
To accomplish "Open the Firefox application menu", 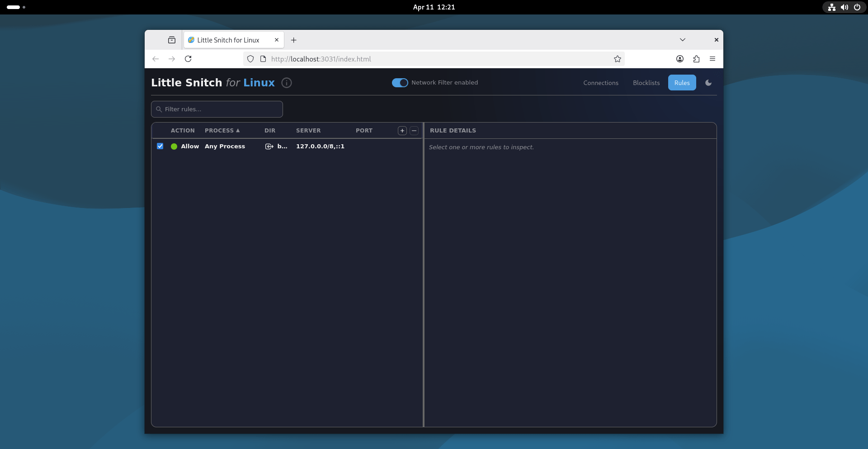I will pyautogui.click(x=712, y=59).
